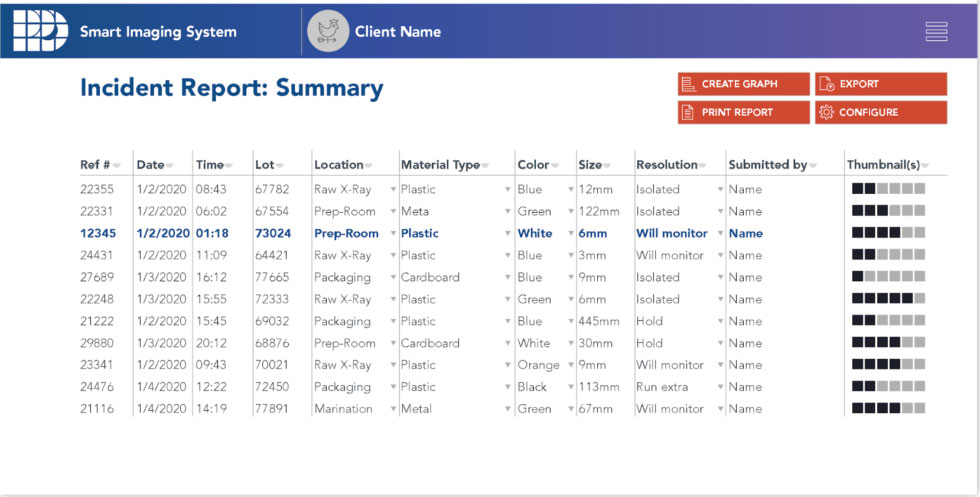This screenshot has height=497, width=980.
Task: Click the Client Name label
Action: click(x=398, y=32)
